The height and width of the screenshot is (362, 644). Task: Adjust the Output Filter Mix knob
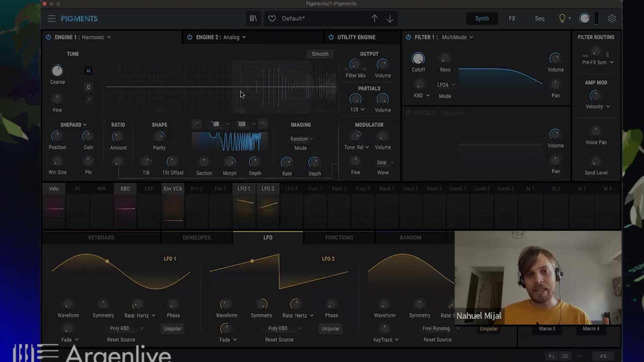click(x=355, y=64)
